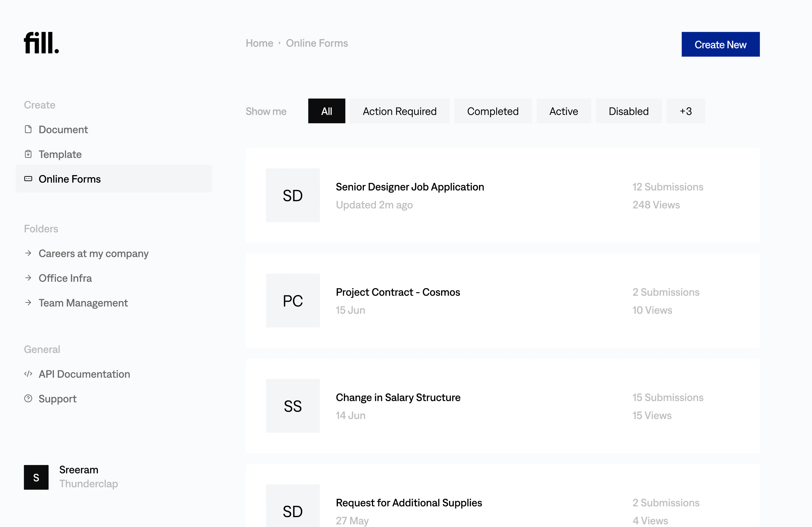812x527 pixels.
Task: Show only Active forms
Action: point(564,111)
